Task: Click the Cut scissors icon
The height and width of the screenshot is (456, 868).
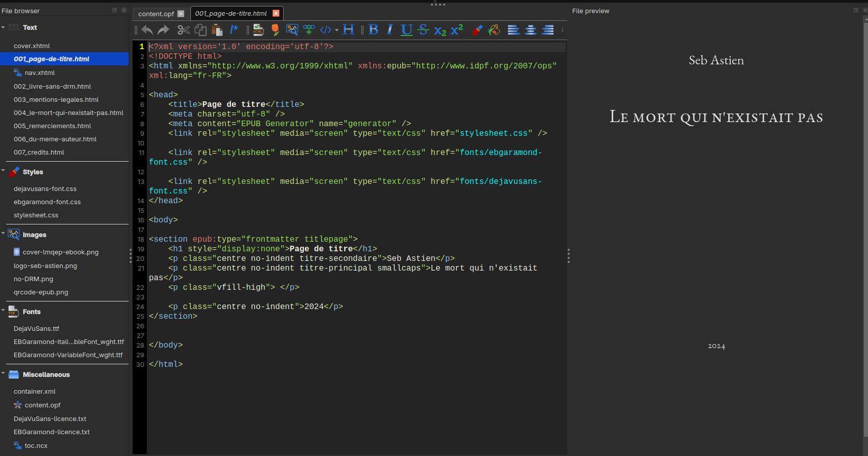Action: click(x=183, y=30)
